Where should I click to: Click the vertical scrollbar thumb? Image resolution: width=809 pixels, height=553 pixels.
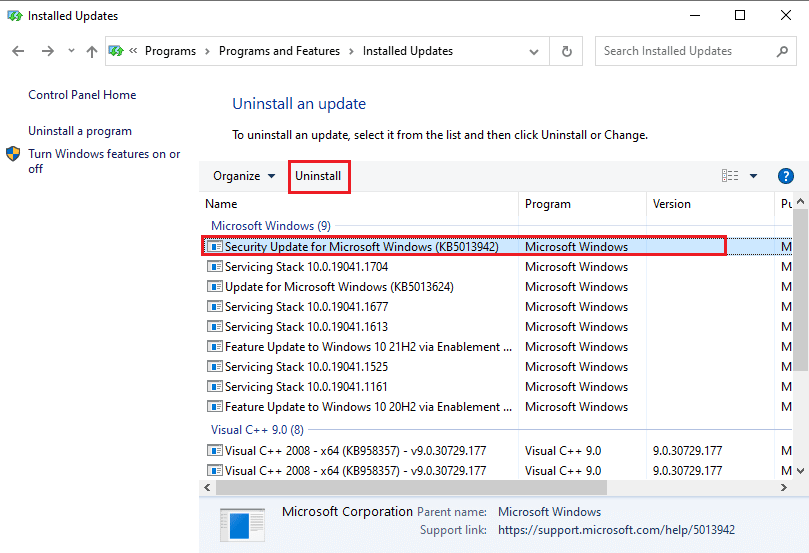pyautogui.click(x=800, y=289)
